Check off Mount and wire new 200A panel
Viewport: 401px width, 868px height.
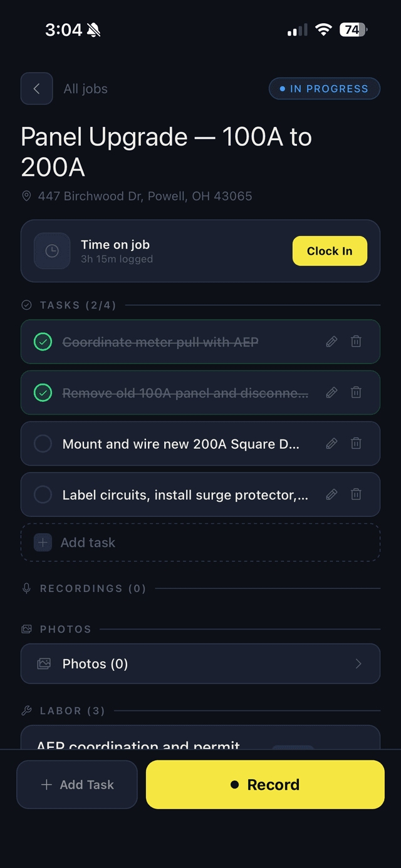[43, 443]
